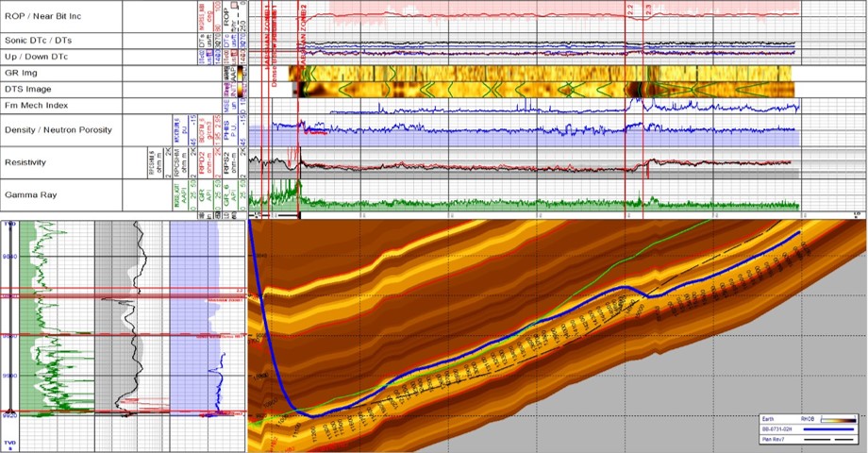This screenshot has height=453, width=868.
Task: Click the GR Img color scale swatch
Action: point(242,73)
